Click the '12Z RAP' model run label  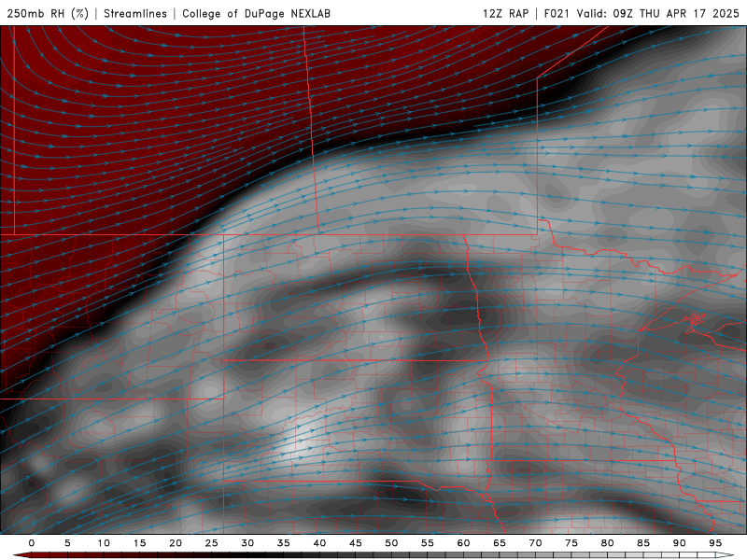click(505, 13)
